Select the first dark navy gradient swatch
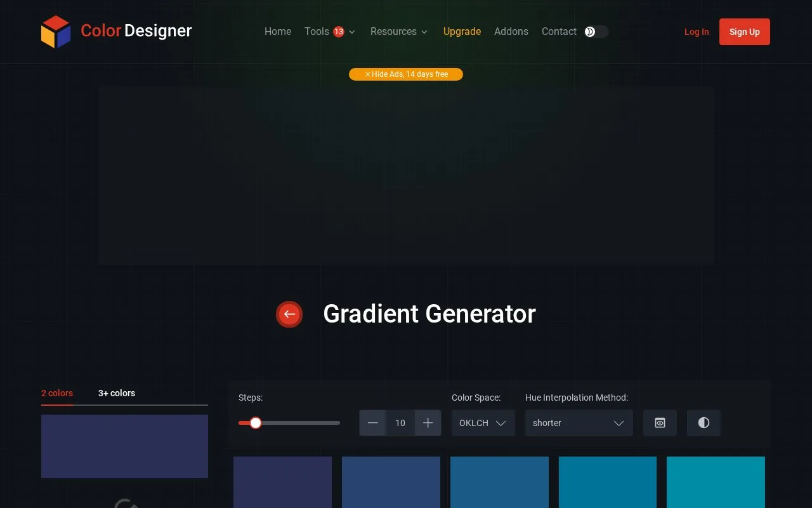 pyautogui.click(x=282, y=482)
